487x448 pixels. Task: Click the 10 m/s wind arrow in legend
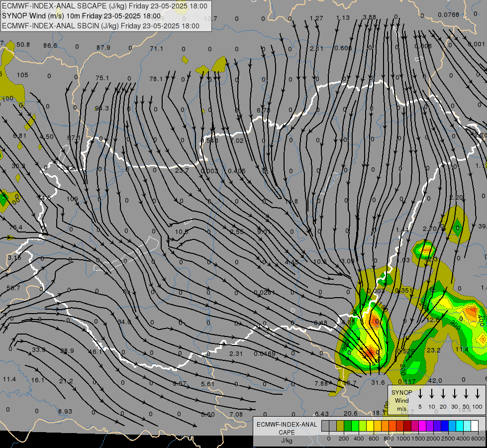(x=432, y=394)
